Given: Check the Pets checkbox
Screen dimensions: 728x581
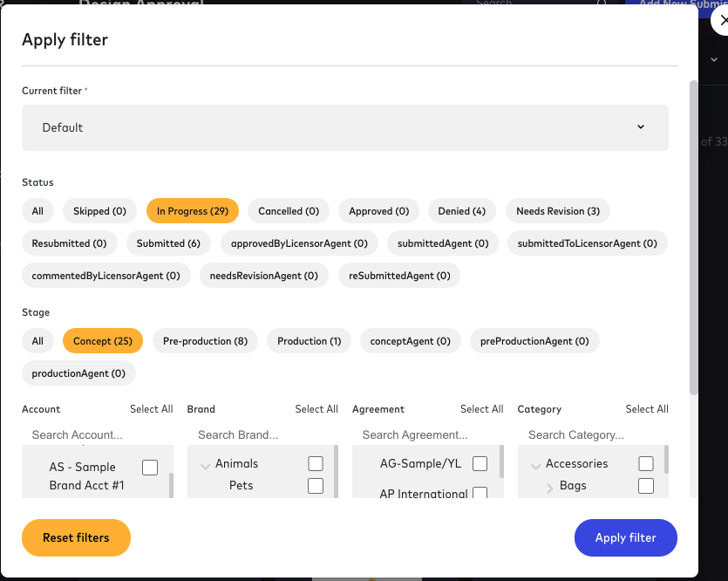Looking at the screenshot, I should click(315, 486).
